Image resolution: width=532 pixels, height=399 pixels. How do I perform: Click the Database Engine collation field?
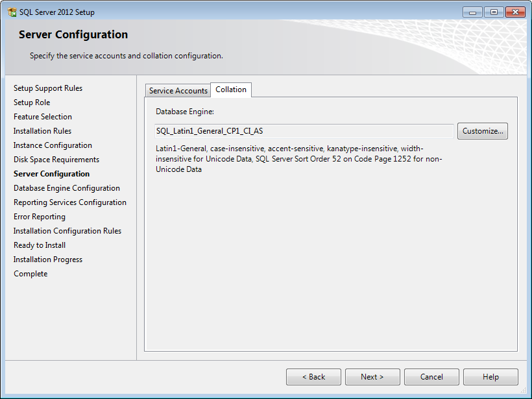304,131
